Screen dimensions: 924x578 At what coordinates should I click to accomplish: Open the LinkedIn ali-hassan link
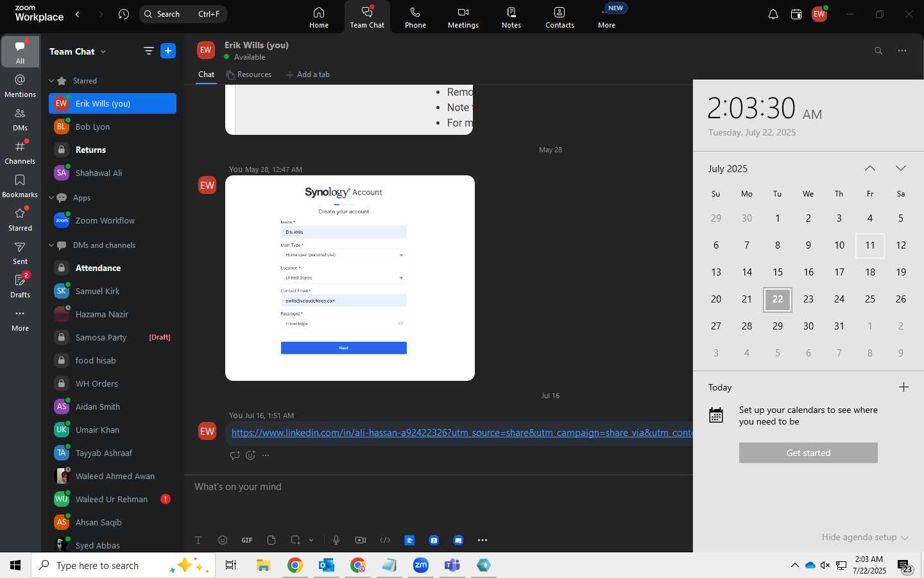462,433
